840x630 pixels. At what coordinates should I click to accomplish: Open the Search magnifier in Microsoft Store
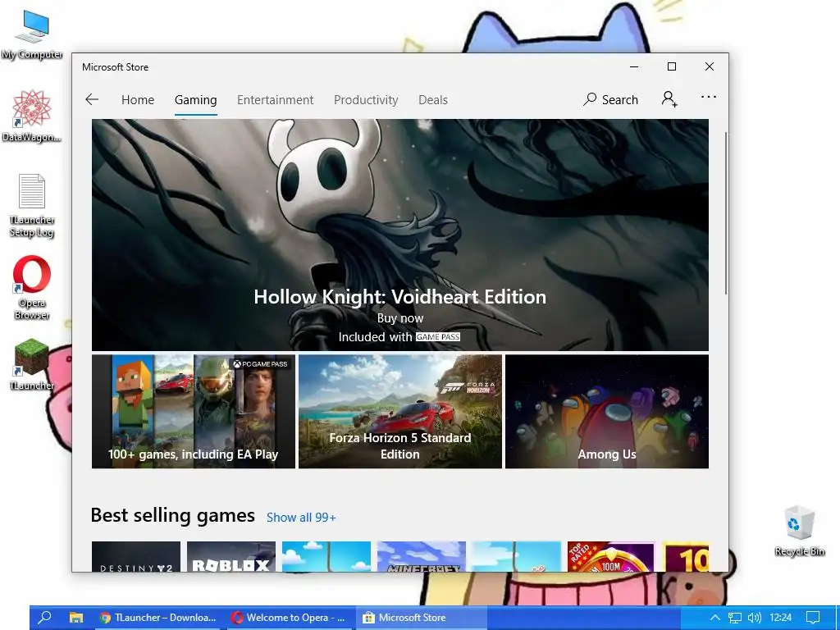click(610, 99)
